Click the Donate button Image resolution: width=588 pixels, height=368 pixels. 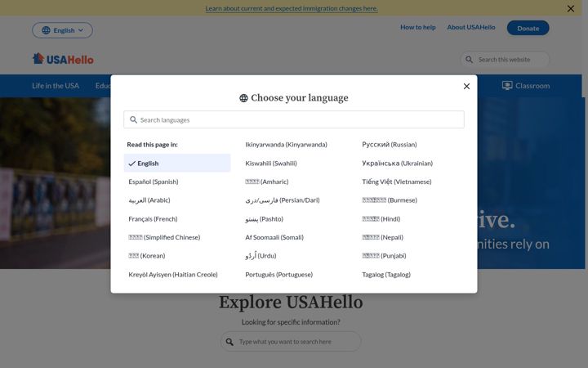[x=528, y=28]
